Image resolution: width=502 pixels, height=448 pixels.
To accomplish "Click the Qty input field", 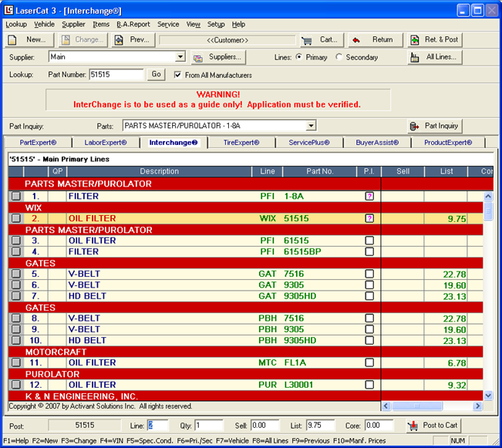I will click(208, 426).
